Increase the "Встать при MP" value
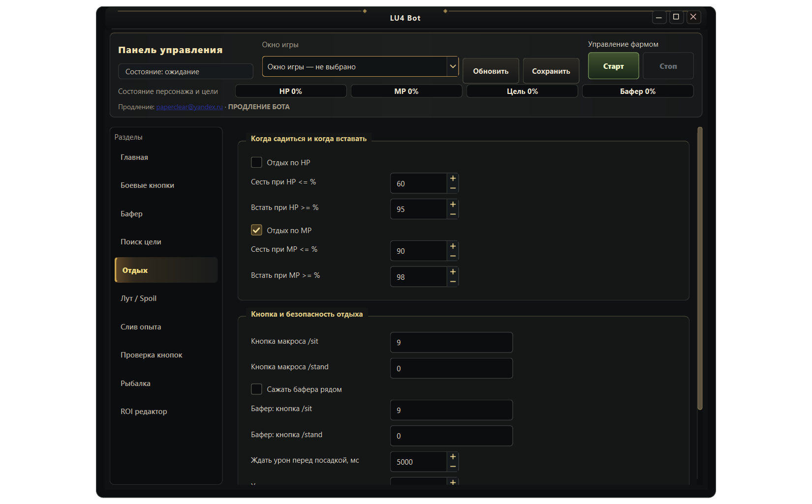 click(x=453, y=272)
